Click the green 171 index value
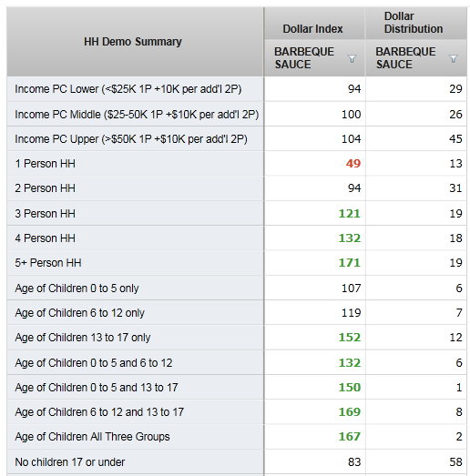 pos(350,263)
